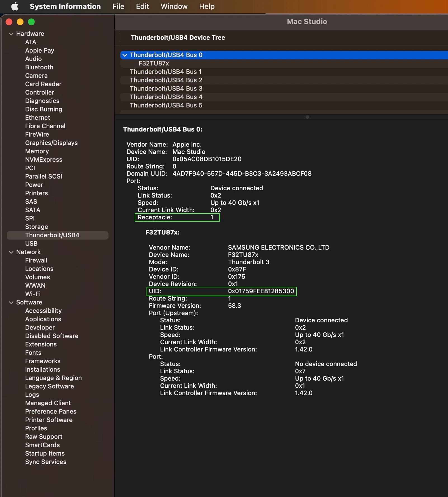Viewport: 448px width, 497px height.
Task: Click the Thunderbolt/USB4 Device Tree column header
Action: point(178,37)
